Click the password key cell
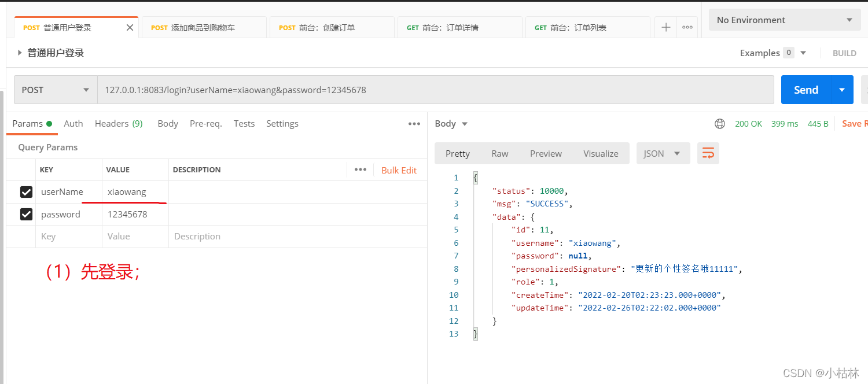868x384 pixels. (x=69, y=215)
